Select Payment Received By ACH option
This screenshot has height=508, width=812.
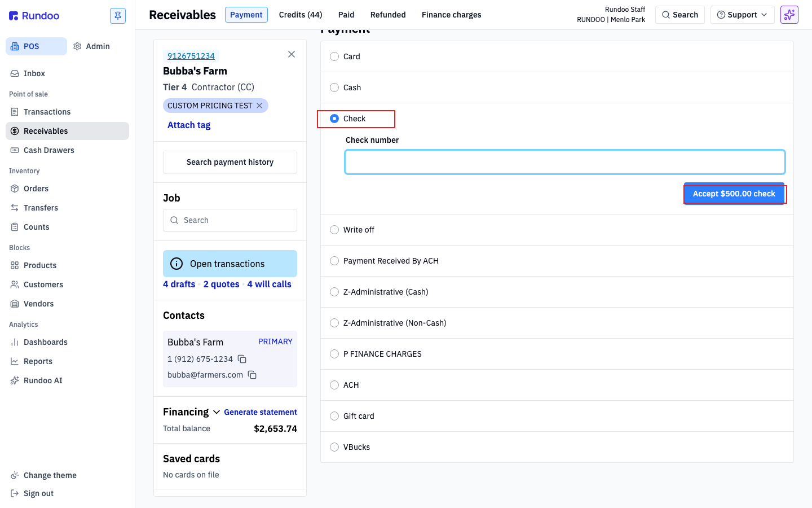(x=334, y=261)
